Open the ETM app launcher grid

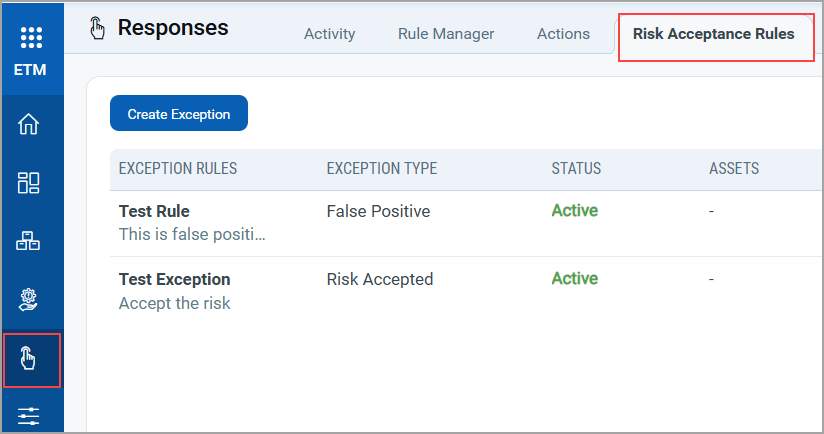(31, 39)
